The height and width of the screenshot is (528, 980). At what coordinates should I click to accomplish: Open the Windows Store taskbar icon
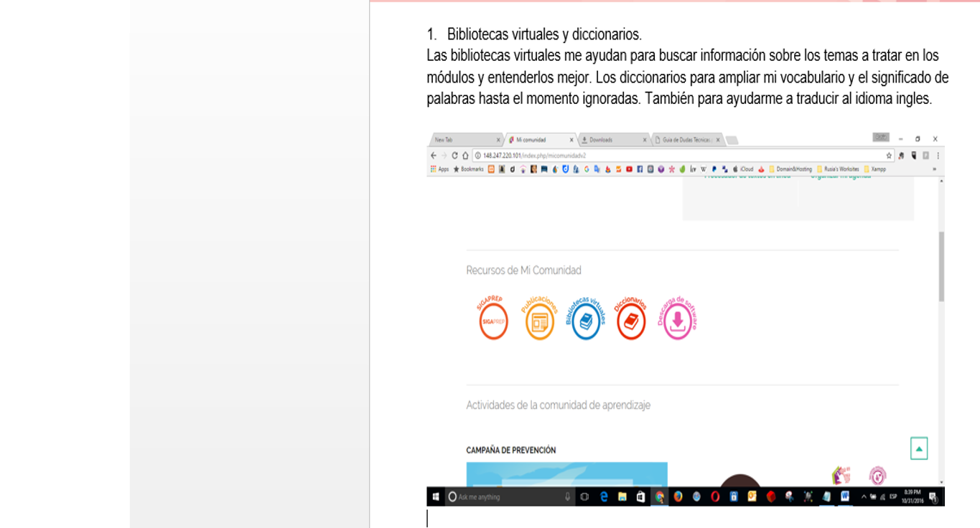[640, 496]
